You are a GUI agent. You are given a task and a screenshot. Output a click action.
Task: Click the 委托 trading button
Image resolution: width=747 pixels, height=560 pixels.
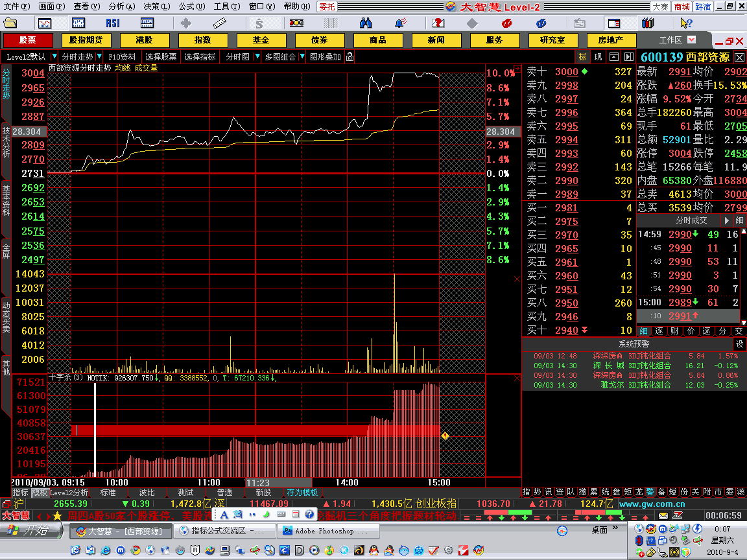[x=327, y=6]
